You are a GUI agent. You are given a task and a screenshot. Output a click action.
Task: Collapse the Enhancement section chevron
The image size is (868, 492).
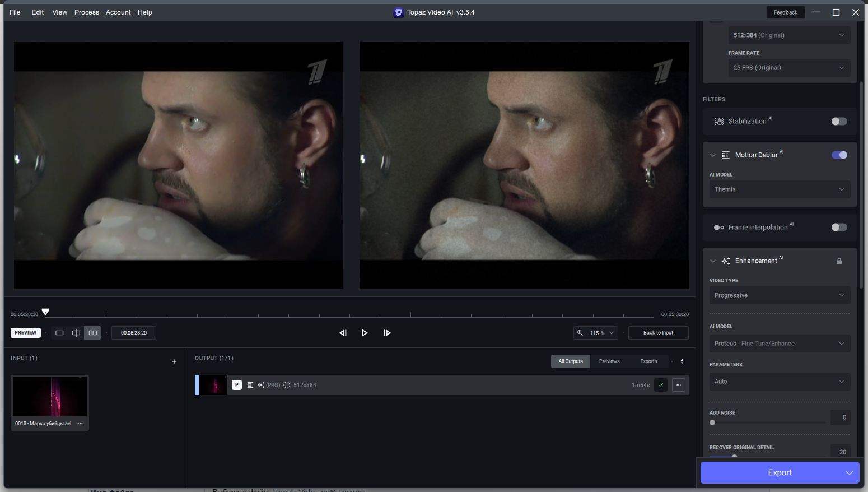click(713, 261)
